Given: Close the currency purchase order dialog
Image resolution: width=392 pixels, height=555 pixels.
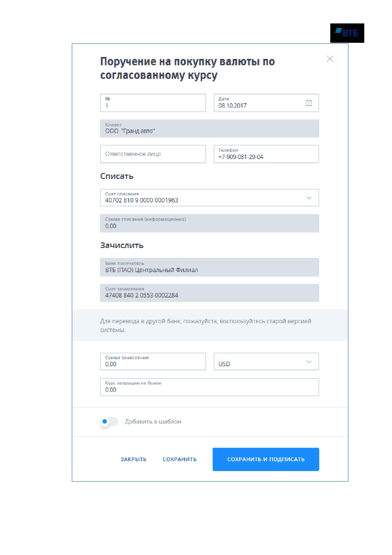Looking at the screenshot, I should click(x=330, y=59).
